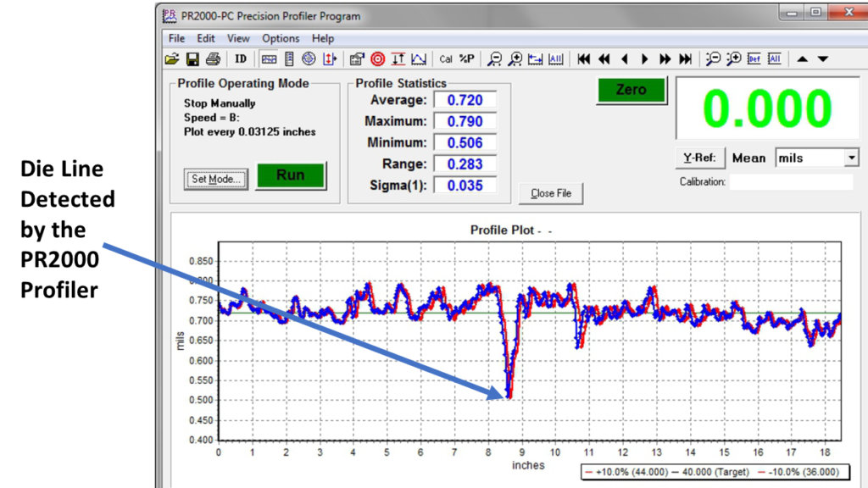Click the Close File button
This screenshot has width=868, height=488.
tap(551, 193)
